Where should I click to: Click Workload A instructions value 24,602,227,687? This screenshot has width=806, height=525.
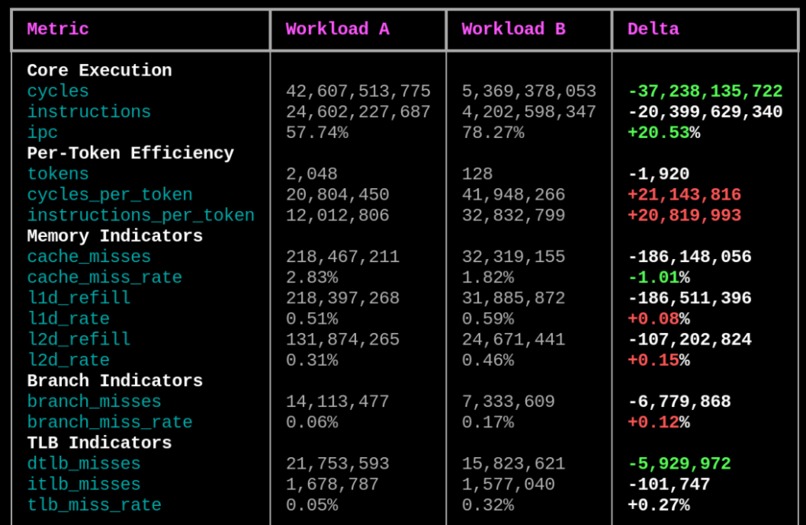tap(358, 112)
